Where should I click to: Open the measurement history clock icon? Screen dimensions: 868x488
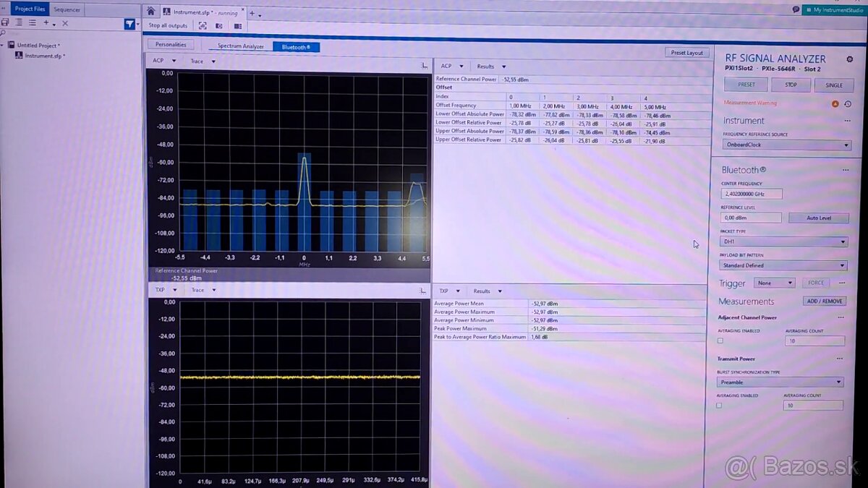847,103
